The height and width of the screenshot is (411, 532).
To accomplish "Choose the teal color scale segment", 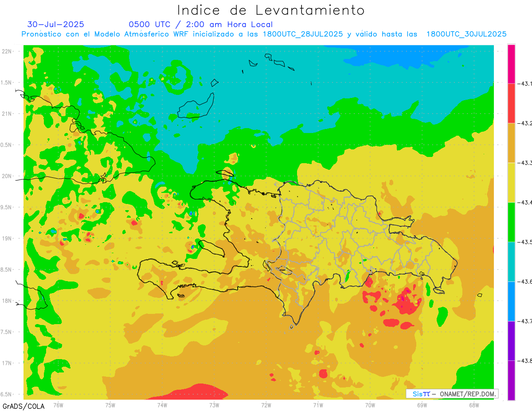I will (511, 262).
